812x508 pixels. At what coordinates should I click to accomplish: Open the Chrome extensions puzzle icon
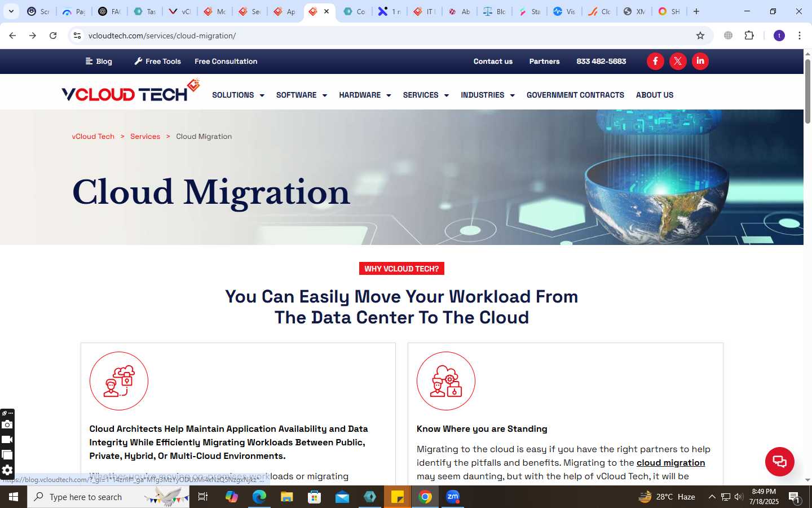[749, 36]
